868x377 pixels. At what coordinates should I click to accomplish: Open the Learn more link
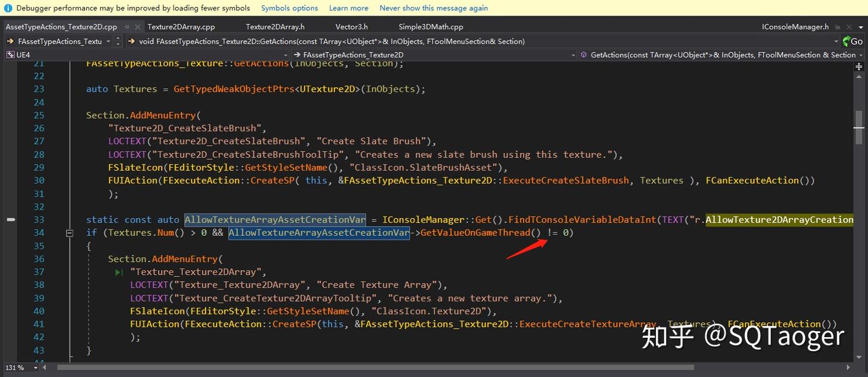(348, 8)
